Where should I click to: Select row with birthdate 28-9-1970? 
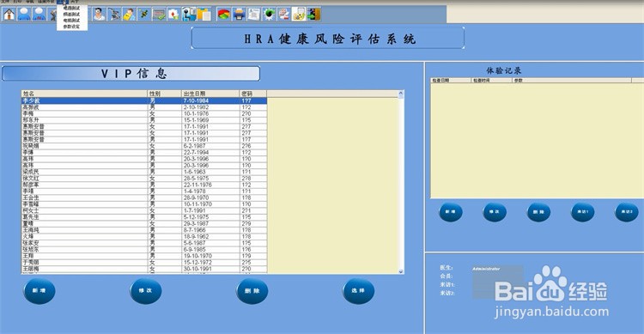tap(143, 197)
